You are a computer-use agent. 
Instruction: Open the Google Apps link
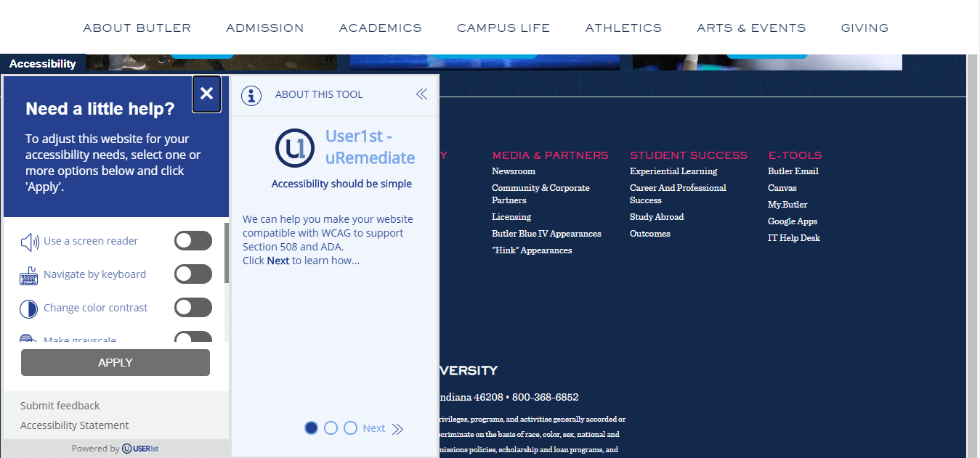tap(793, 221)
